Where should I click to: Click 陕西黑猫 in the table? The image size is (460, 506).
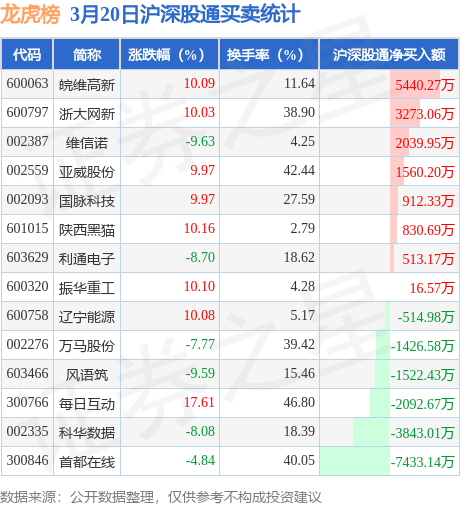coord(87,230)
